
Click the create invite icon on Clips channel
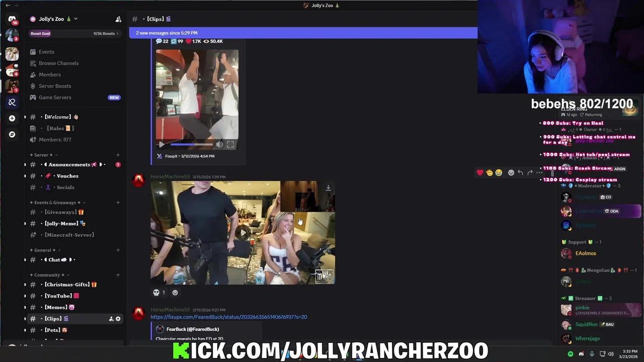point(111,319)
